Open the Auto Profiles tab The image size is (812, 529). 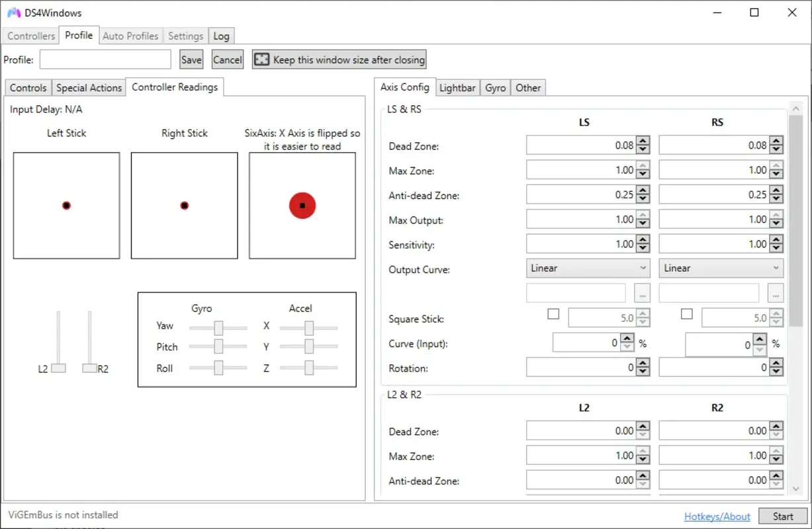tap(130, 36)
